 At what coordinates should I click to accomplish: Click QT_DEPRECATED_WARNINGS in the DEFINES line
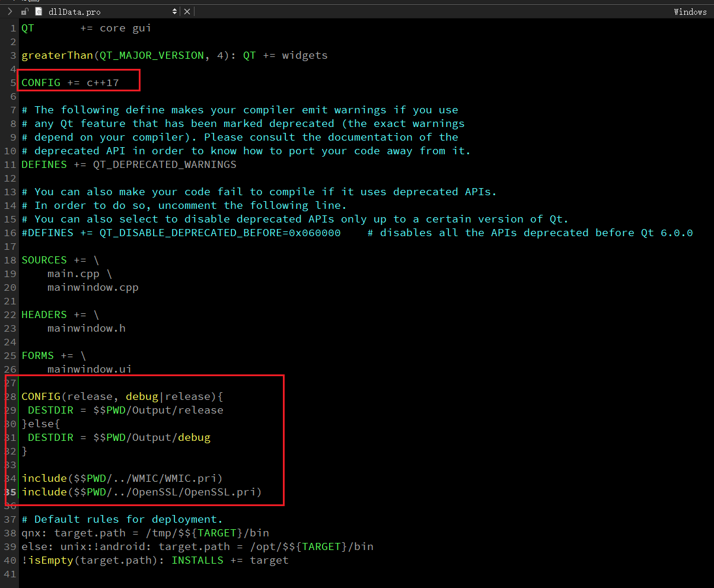(164, 164)
